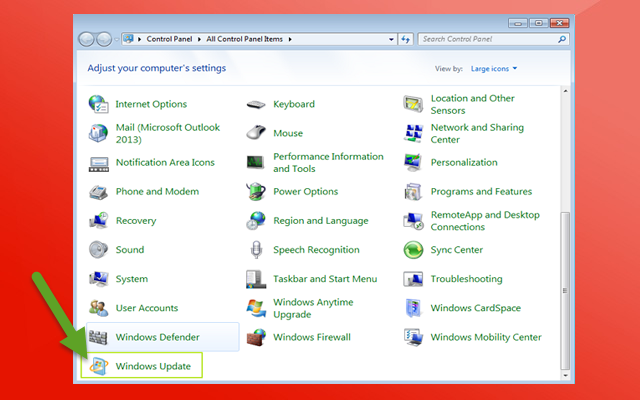The width and height of the screenshot is (640, 400).
Task: Open the Power Options link text
Action: click(306, 191)
